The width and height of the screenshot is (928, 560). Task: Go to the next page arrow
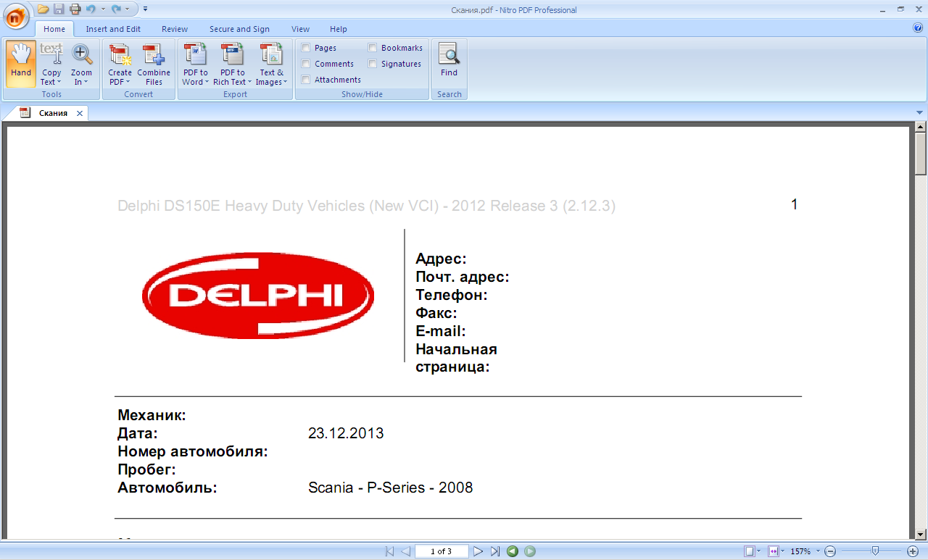point(478,551)
